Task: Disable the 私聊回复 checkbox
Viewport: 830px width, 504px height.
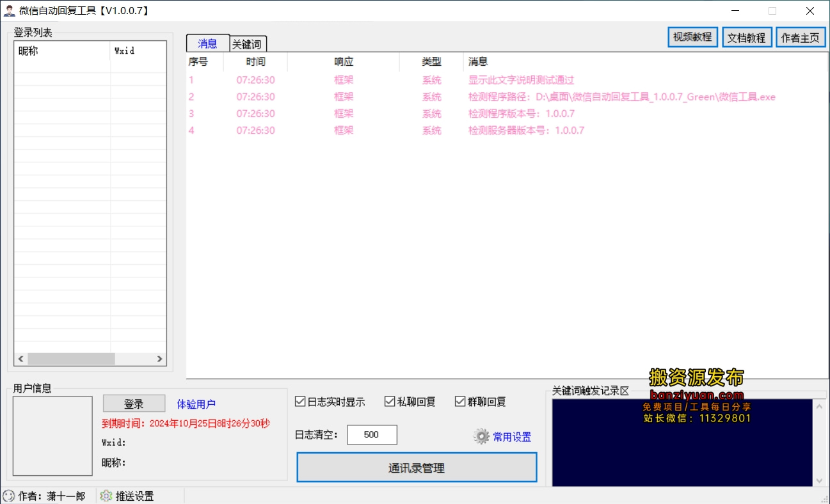Action: point(389,401)
